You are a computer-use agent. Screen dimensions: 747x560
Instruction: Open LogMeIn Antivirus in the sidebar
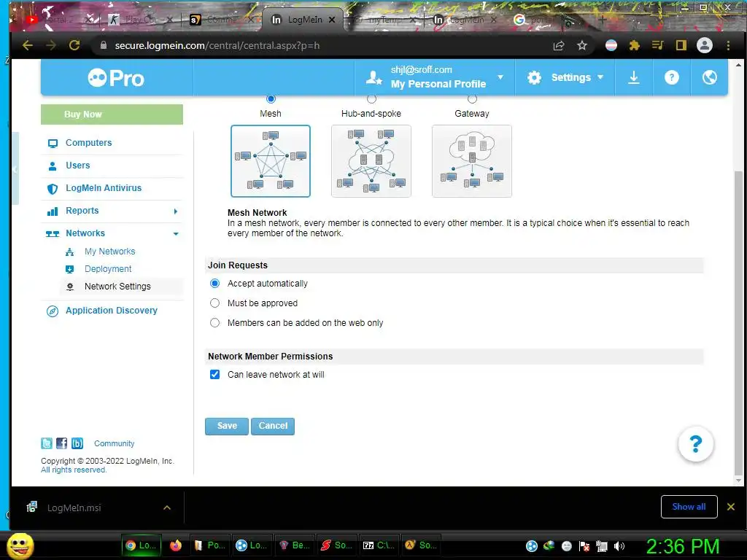(104, 187)
